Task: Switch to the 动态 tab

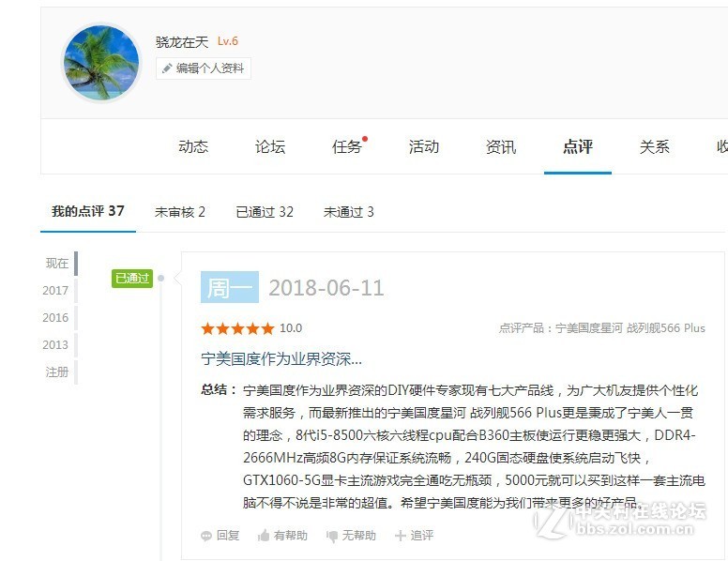Action: click(193, 146)
